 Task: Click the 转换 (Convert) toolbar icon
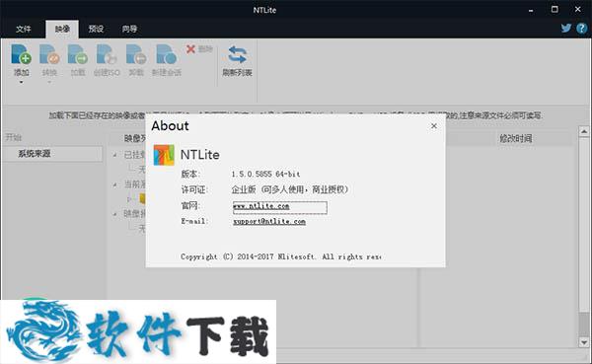point(49,54)
